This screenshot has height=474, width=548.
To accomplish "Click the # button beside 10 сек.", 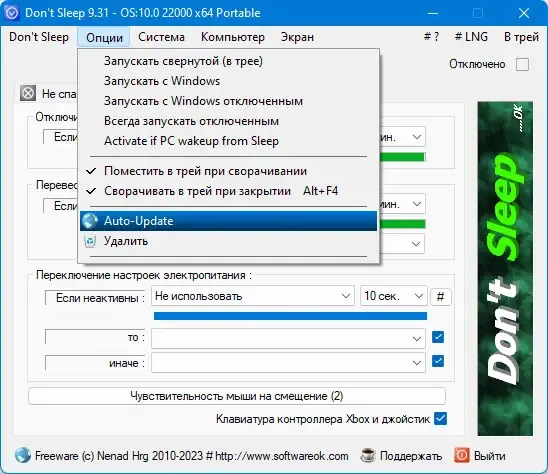I will click(x=441, y=297).
